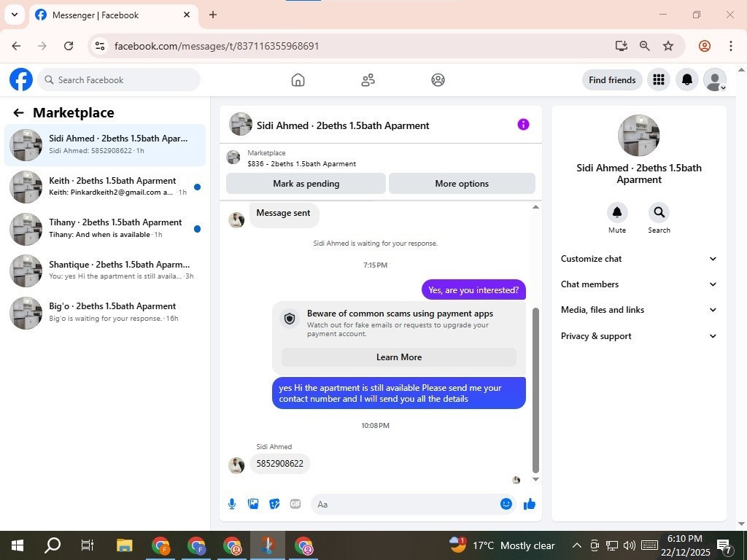Image resolution: width=747 pixels, height=560 pixels.
Task: Open the weather widget 17°C Mostly clear
Action: [x=502, y=545]
